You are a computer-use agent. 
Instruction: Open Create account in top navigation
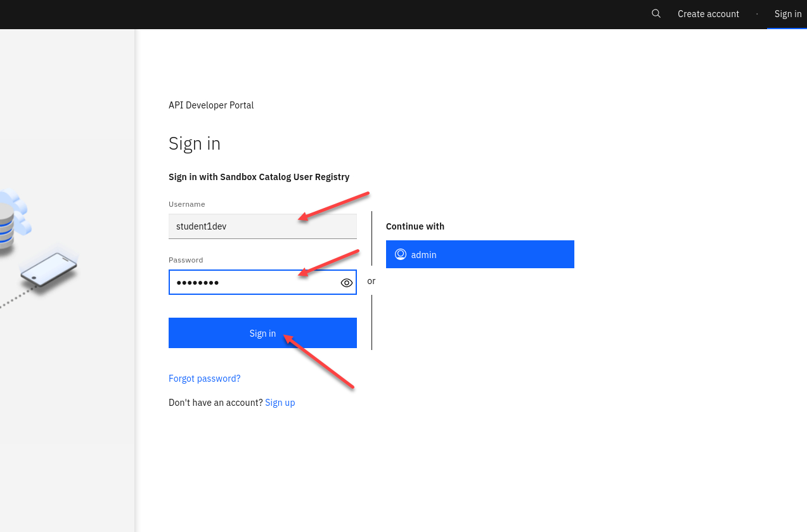708,14
